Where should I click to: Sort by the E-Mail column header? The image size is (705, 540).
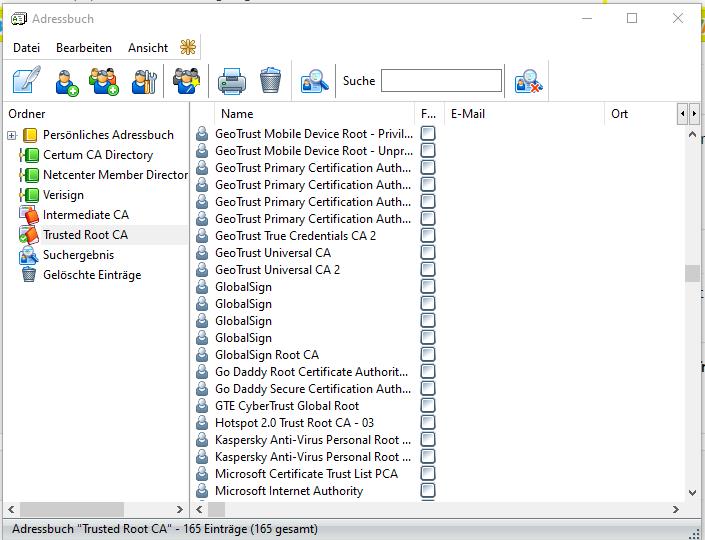(x=524, y=114)
